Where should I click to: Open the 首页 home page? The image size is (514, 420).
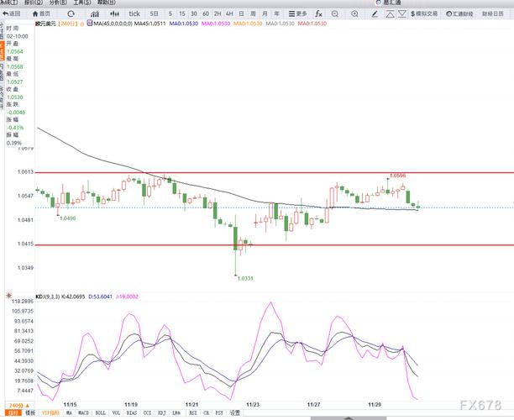41,13
